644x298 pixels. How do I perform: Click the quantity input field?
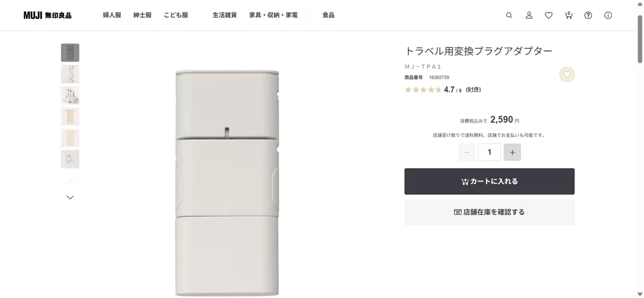click(489, 152)
